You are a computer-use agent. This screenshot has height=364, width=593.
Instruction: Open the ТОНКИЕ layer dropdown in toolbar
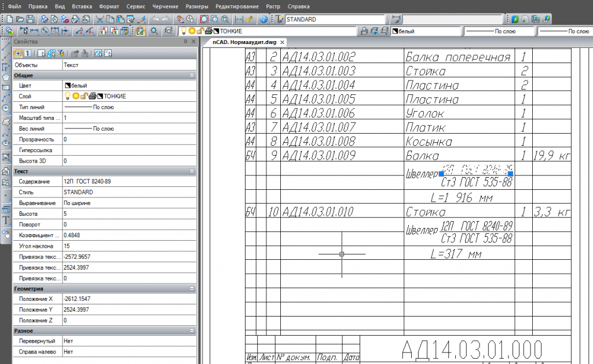267,31
